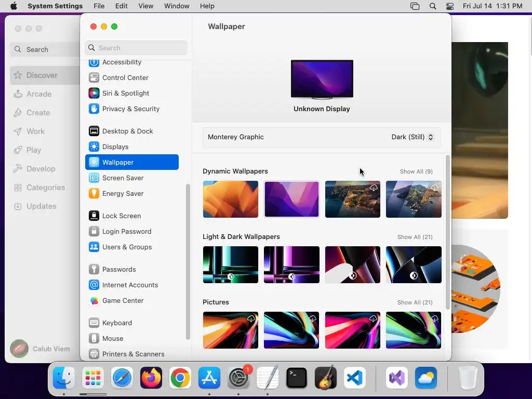This screenshot has height=399, width=532.
Task: Select the red-white curved Light & Dark wallpaper
Action: pyautogui.click(x=353, y=264)
